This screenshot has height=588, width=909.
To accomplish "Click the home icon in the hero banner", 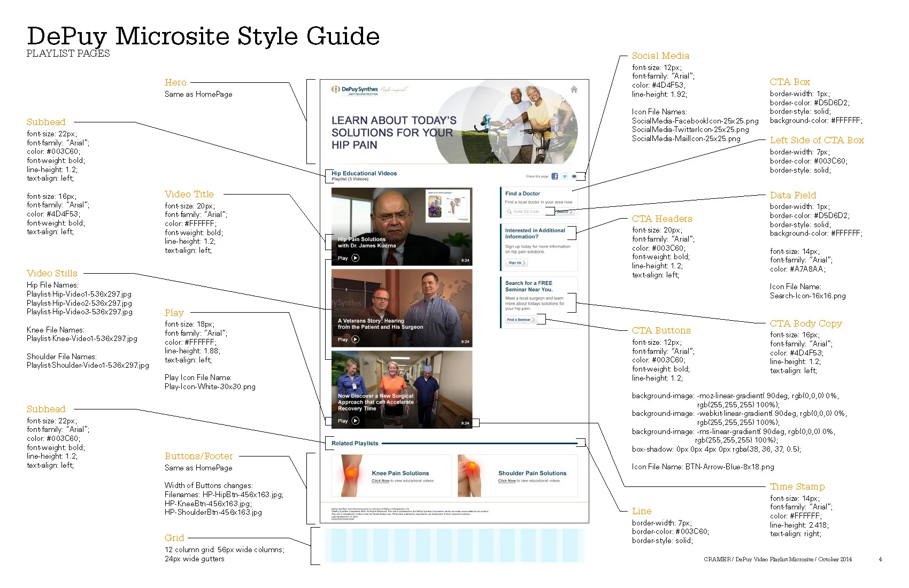I will point(574,89).
